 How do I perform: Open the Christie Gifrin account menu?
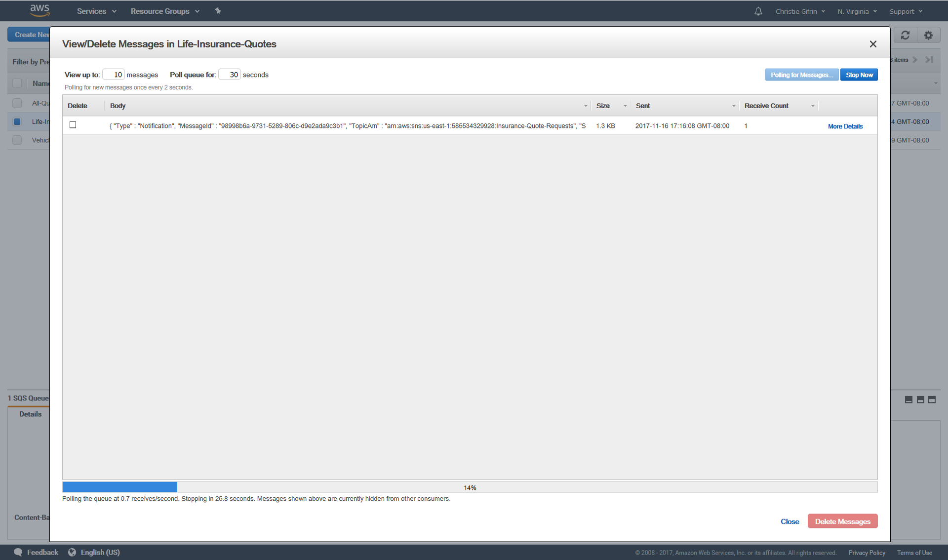click(800, 11)
